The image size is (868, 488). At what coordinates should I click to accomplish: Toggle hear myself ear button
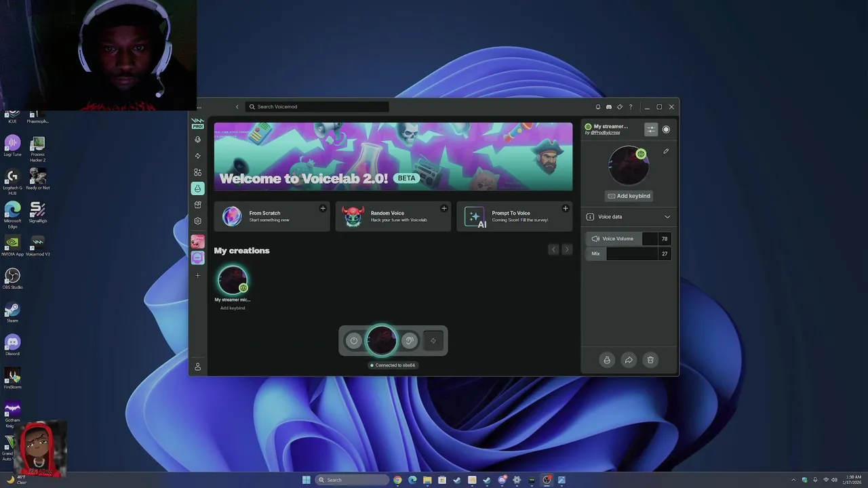click(409, 341)
